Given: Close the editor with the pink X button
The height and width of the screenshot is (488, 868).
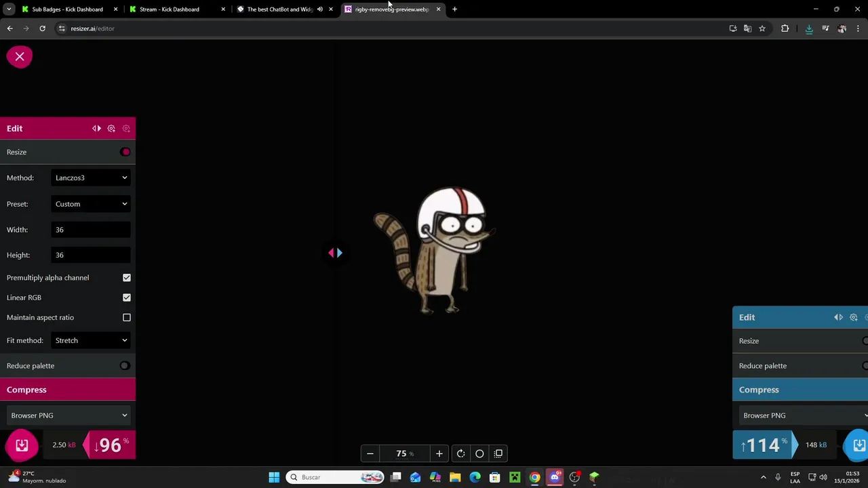Looking at the screenshot, I should click(x=20, y=57).
